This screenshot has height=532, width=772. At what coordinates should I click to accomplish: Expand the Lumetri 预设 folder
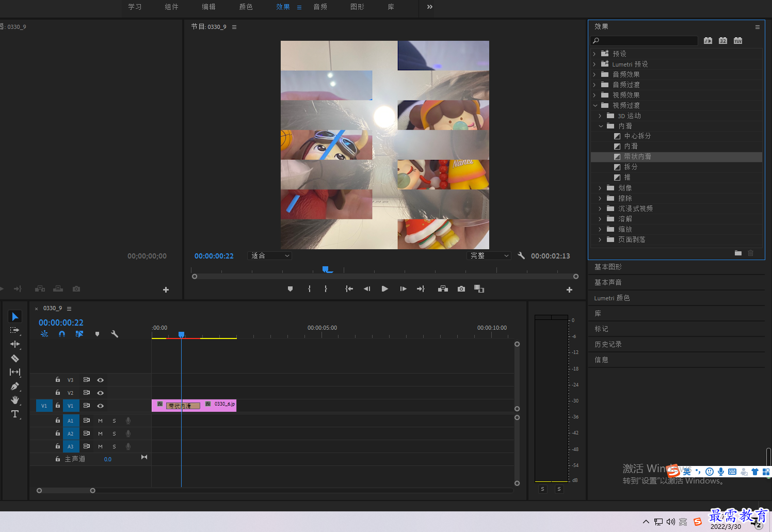(x=594, y=64)
